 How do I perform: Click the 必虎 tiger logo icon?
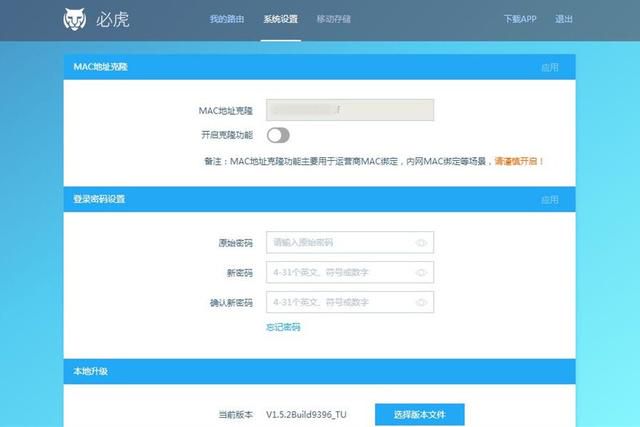point(75,19)
